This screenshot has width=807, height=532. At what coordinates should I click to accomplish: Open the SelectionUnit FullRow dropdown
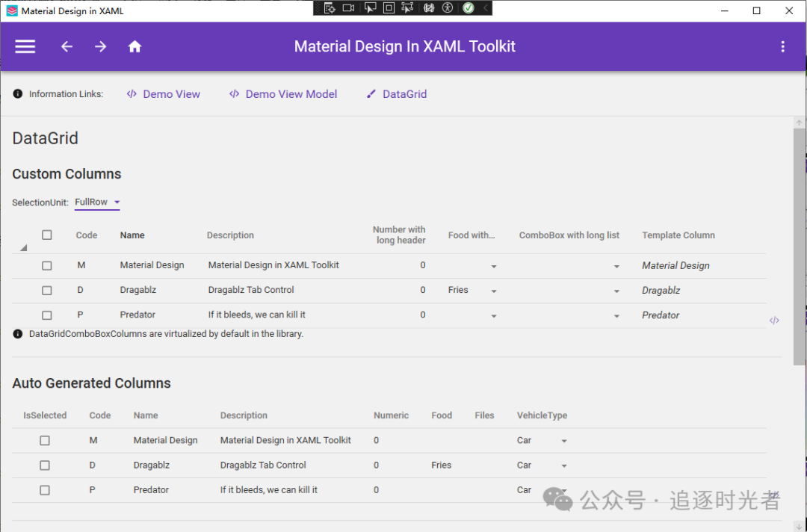[96, 201]
